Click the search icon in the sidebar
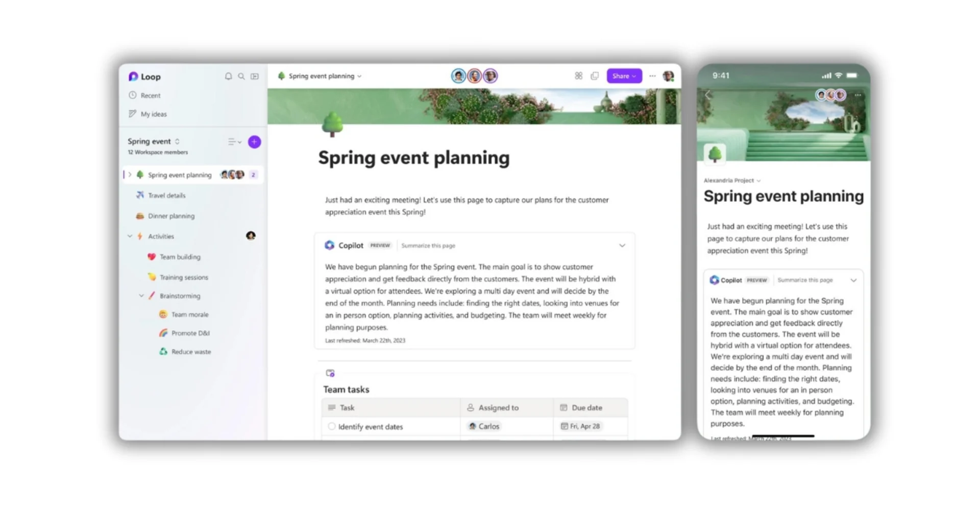The width and height of the screenshot is (980, 514). coord(241,76)
